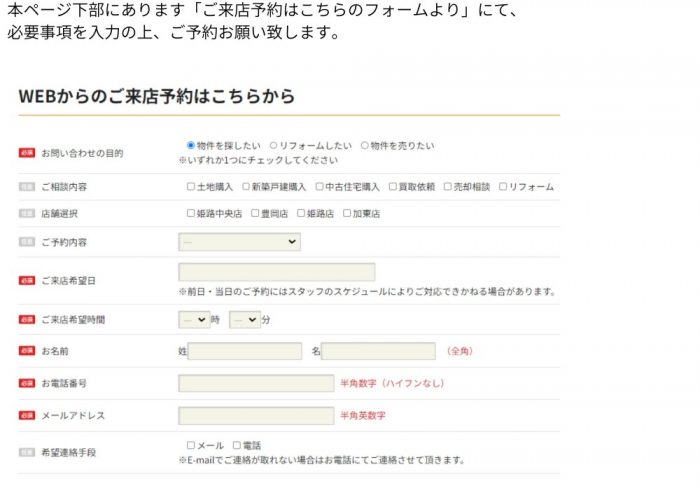Check the 買取依頼 option
The image size is (700, 495).
pyautogui.click(x=392, y=187)
